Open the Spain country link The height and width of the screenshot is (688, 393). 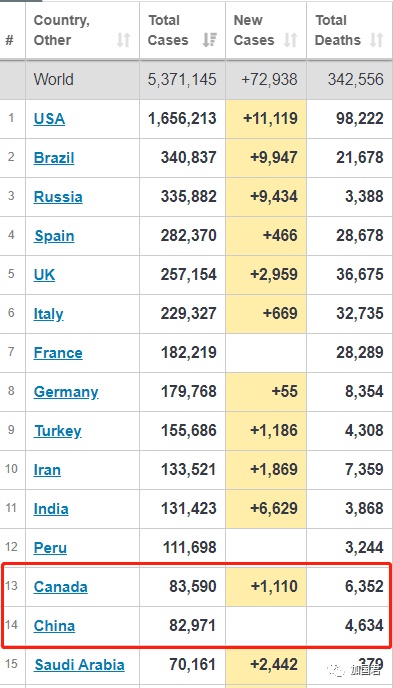click(x=54, y=236)
